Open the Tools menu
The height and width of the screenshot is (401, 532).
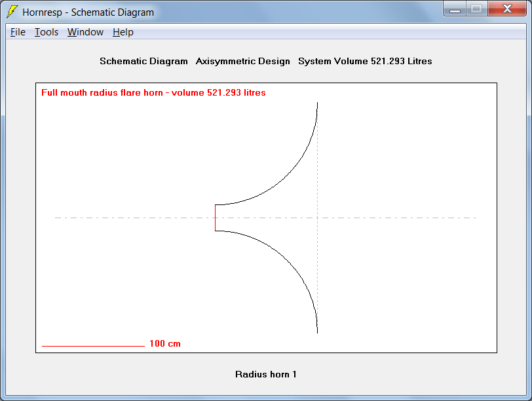(x=46, y=32)
